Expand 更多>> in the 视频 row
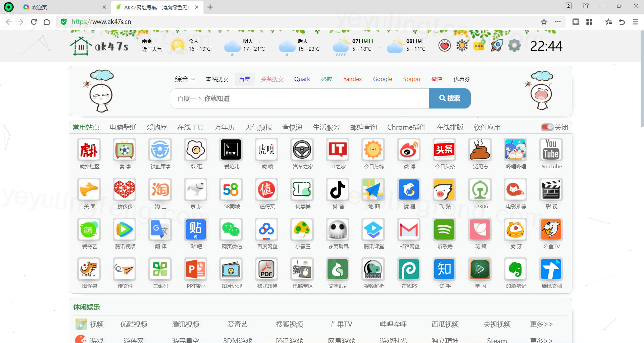Screen dimensions: 644x343 pyautogui.click(x=541, y=324)
